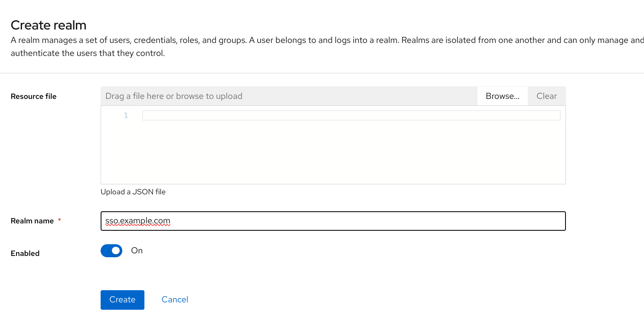Click the 'Upload a JSON file' helper text

pyautogui.click(x=133, y=192)
